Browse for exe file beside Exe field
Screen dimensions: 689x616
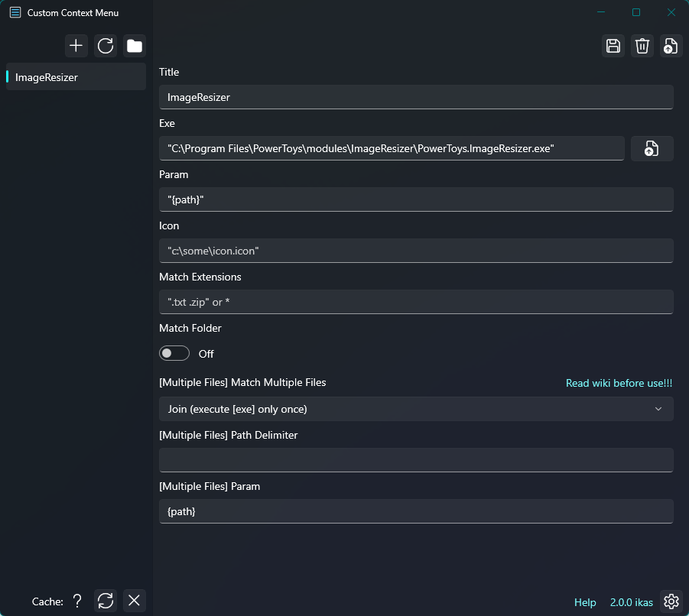[652, 148]
